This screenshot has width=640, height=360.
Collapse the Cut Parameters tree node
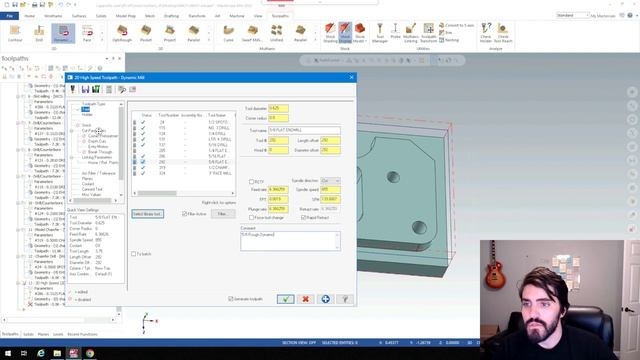click(72, 131)
